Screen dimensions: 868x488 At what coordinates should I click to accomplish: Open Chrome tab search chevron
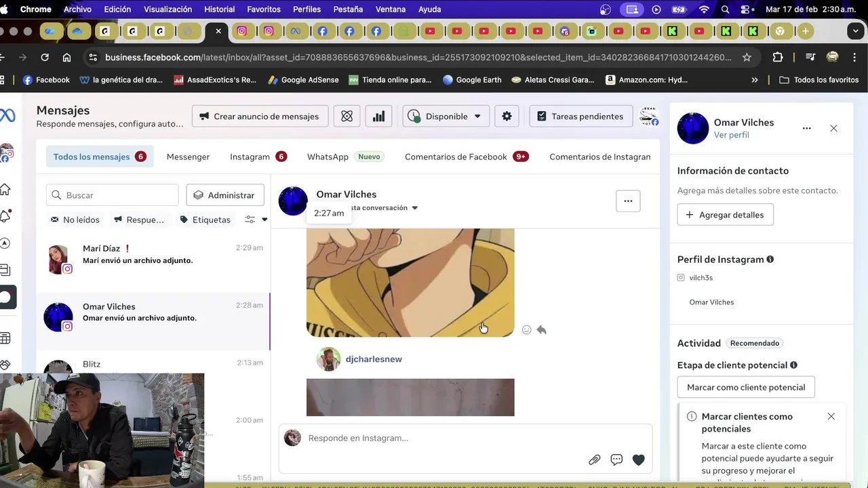tap(856, 31)
